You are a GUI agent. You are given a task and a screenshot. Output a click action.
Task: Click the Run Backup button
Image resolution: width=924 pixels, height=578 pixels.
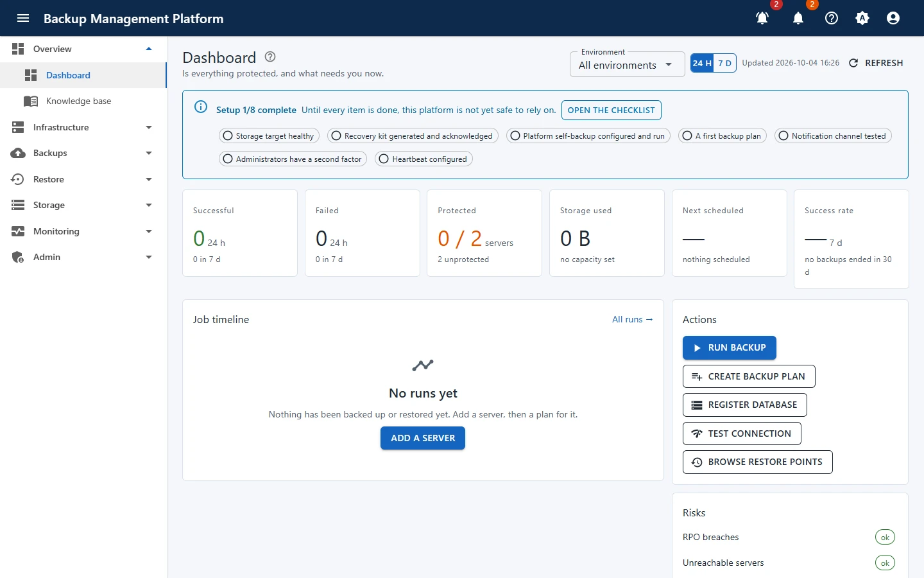(x=730, y=347)
